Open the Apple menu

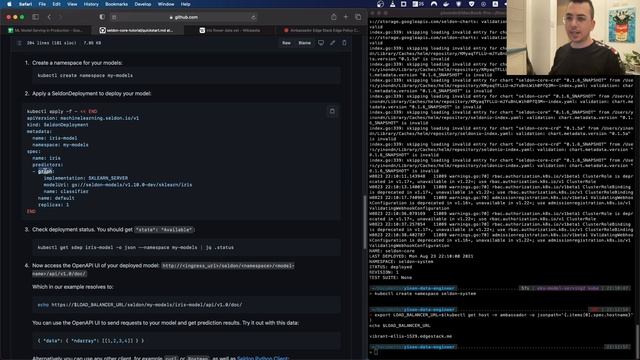[x=9, y=4]
